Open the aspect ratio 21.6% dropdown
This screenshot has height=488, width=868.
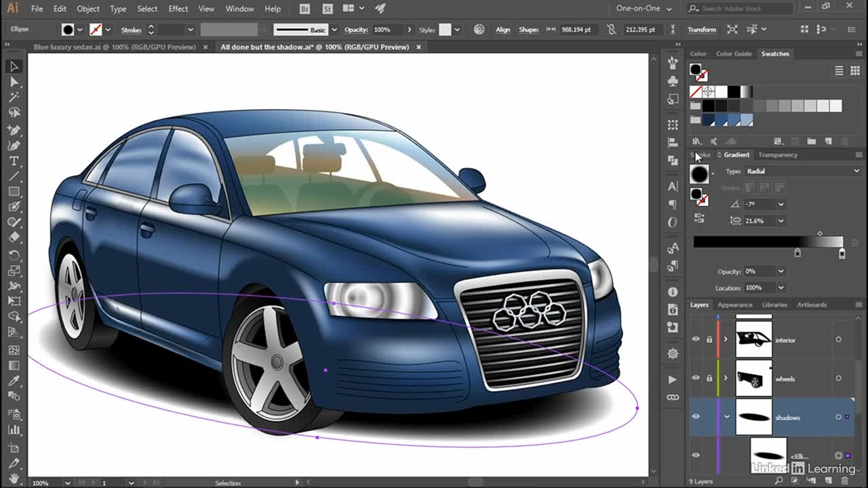[781, 220]
